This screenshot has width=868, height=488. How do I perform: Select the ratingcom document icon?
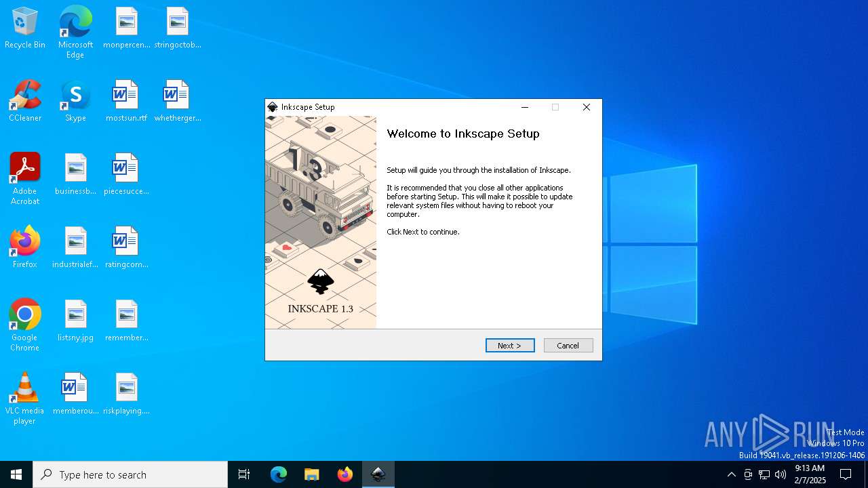[x=127, y=248]
